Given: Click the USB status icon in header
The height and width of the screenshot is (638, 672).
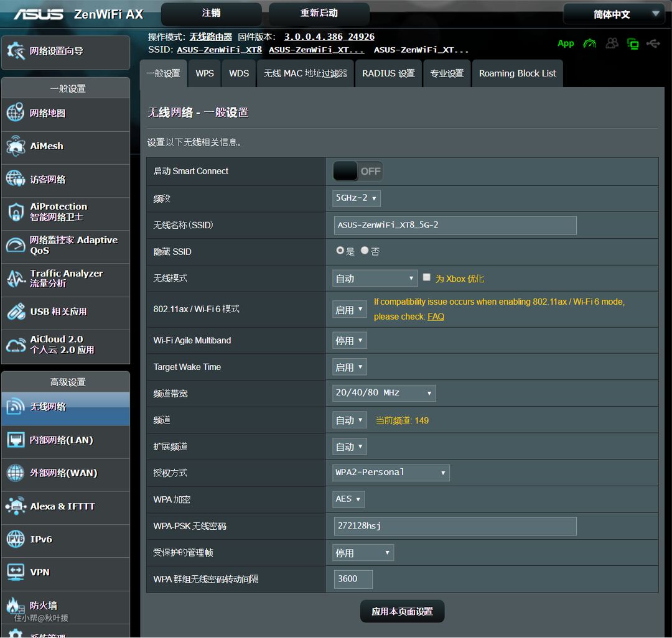Looking at the screenshot, I should pos(653,44).
